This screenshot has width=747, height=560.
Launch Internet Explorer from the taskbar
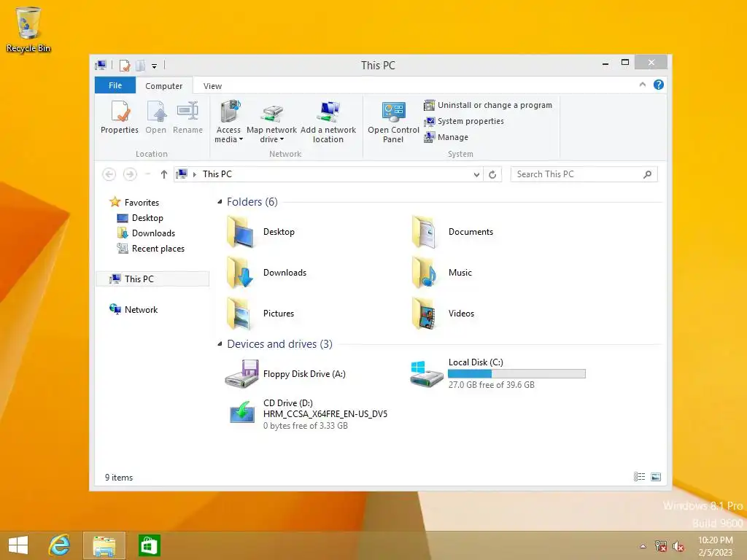tap(60, 545)
